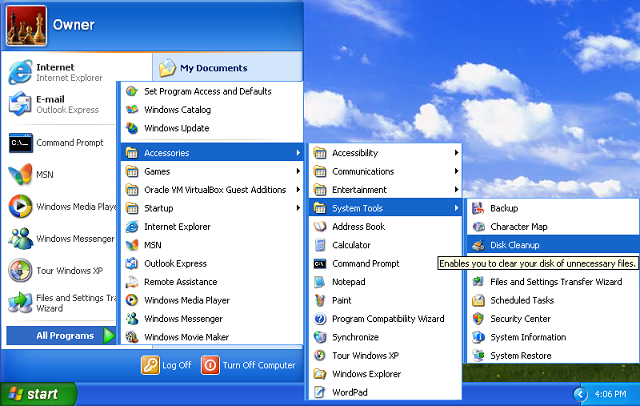This screenshot has width=640, height=406.
Task: Expand the Communications submenu
Action: click(x=385, y=171)
